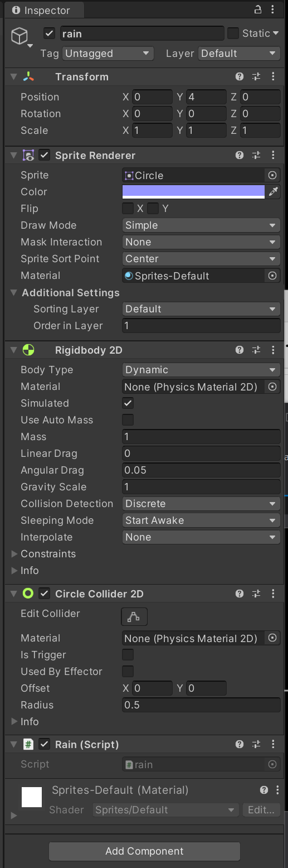Click the shader Edit button
288x868 pixels.
click(x=261, y=810)
